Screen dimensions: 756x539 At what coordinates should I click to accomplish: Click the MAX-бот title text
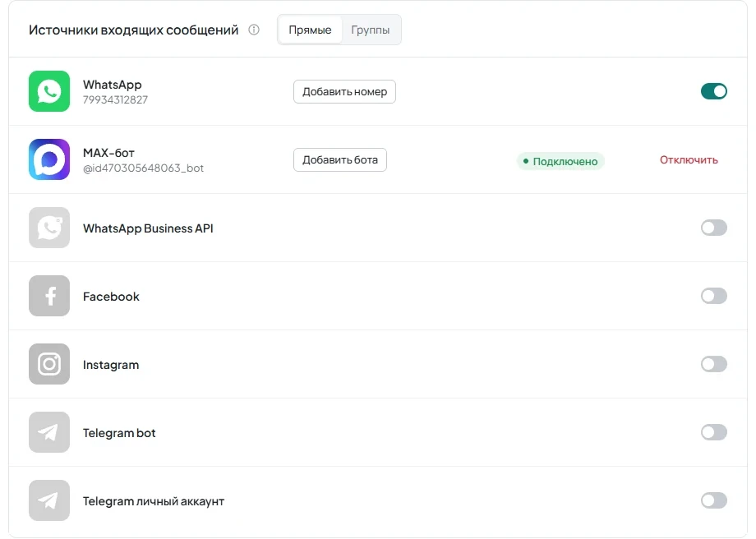(108, 153)
